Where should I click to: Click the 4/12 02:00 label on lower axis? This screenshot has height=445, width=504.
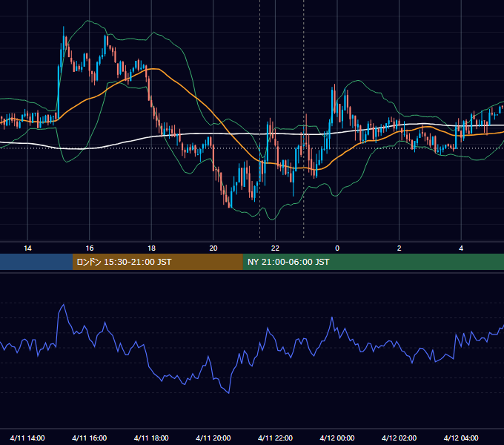point(399,438)
